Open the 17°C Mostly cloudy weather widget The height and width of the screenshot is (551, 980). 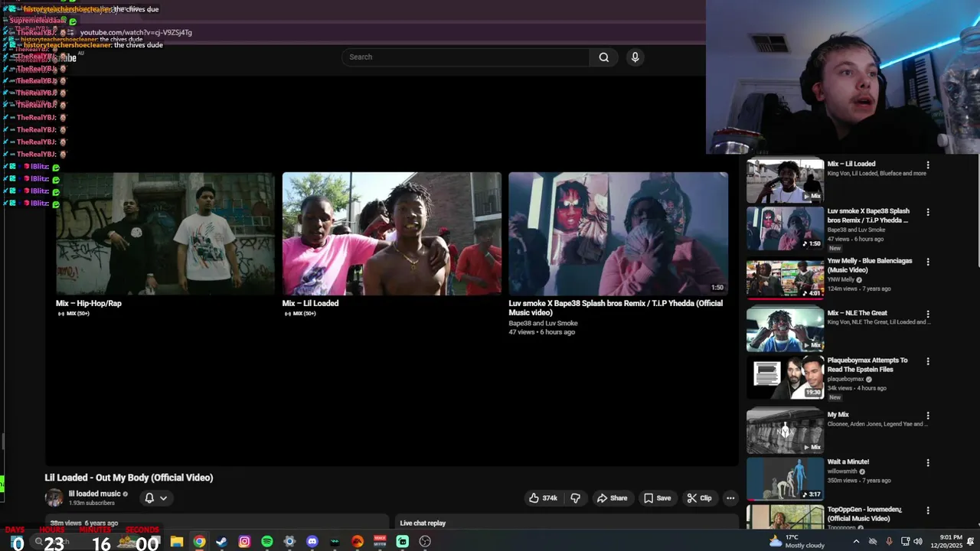(x=796, y=542)
